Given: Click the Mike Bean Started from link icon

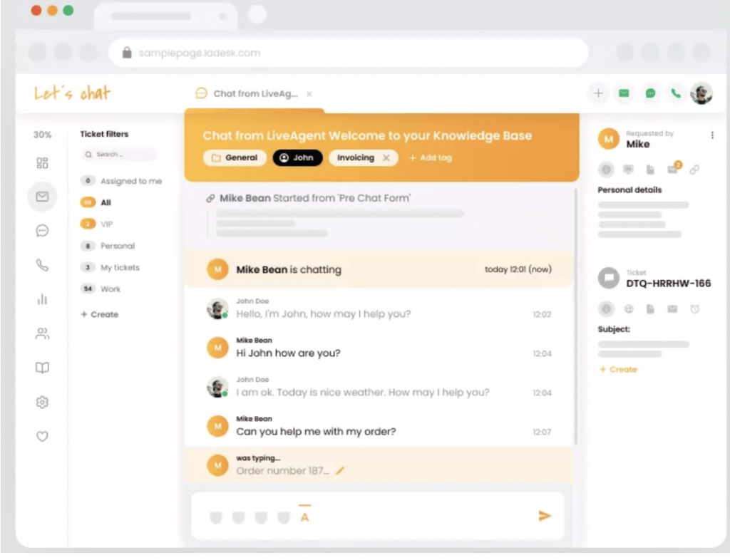Looking at the screenshot, I should [210, 198].
